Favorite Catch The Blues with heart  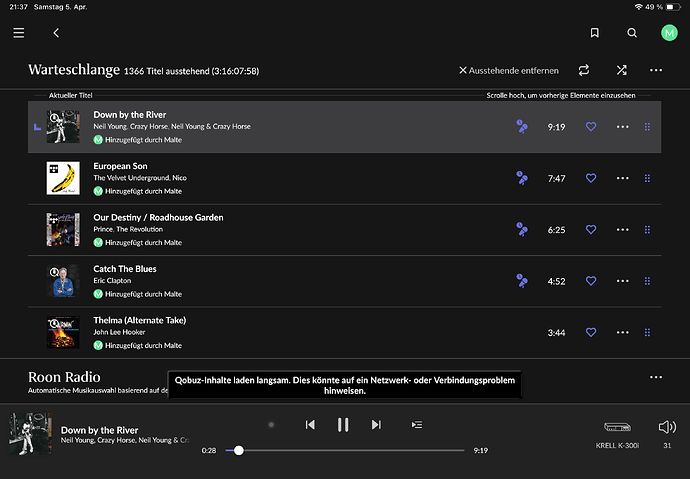tap(591, 281)
